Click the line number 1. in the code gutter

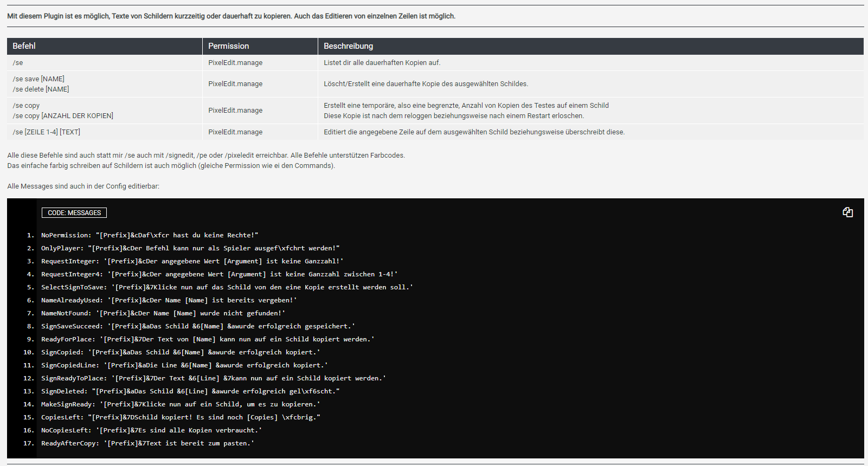pos(30,235)
